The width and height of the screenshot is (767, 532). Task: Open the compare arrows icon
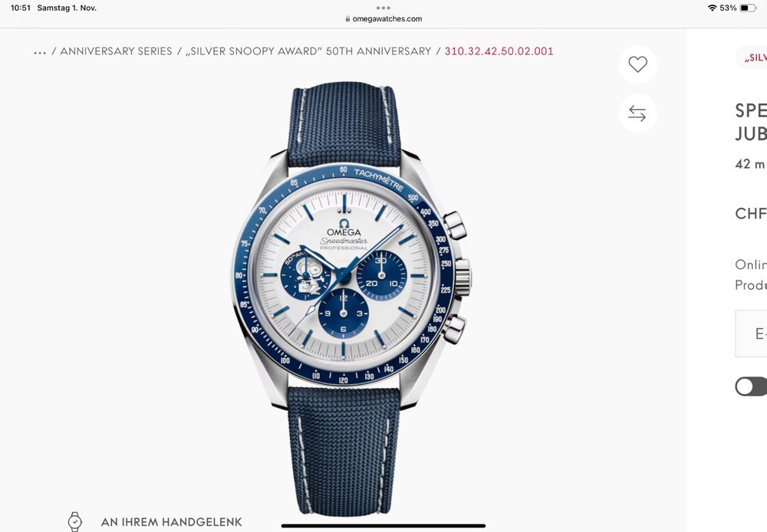pyautogui.click(x=637, y=113)
